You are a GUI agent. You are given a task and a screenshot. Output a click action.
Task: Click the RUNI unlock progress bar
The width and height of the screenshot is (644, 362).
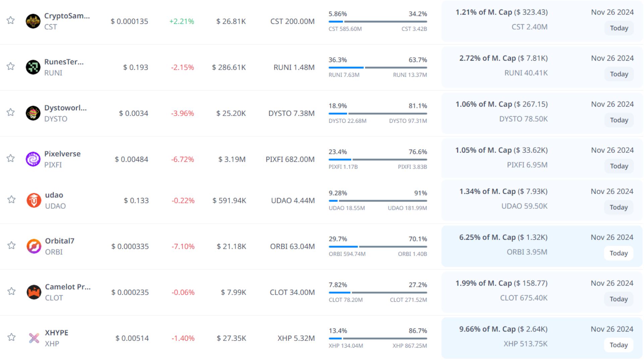click(x=378, y=67)
